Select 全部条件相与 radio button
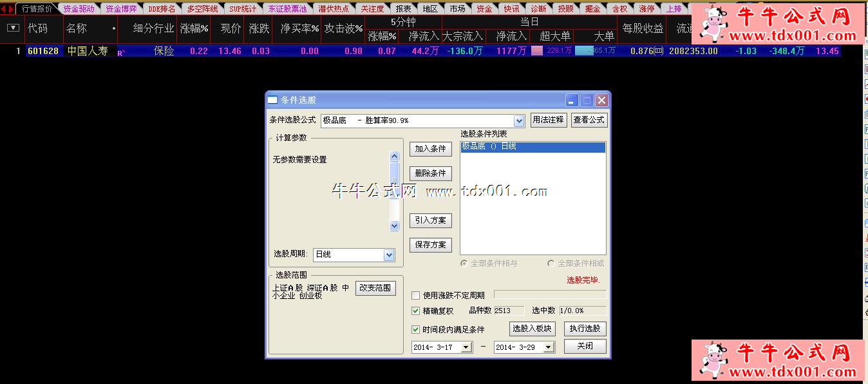 (464, 263)
